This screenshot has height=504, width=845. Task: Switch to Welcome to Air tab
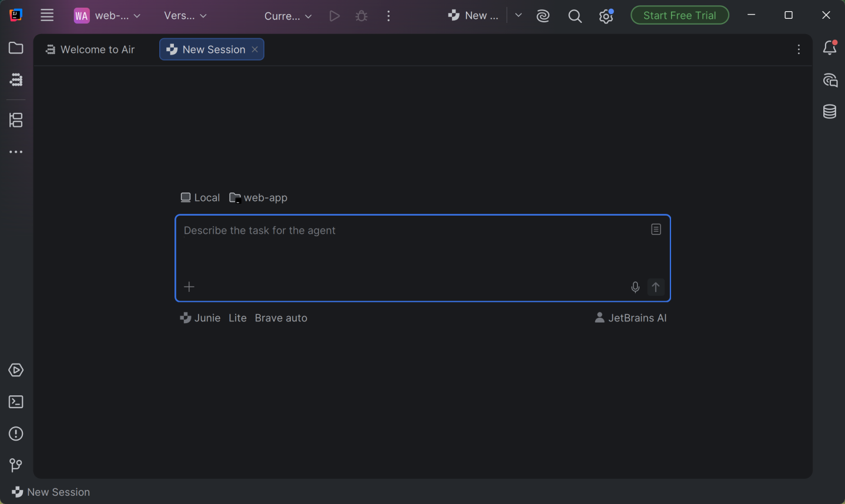[x=90, y=49]
